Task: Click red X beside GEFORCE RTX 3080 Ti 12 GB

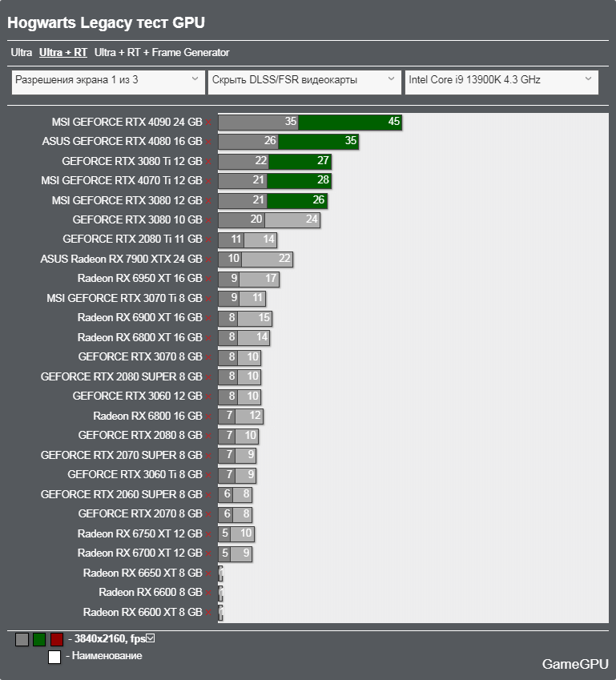Action: coord(208,163)
